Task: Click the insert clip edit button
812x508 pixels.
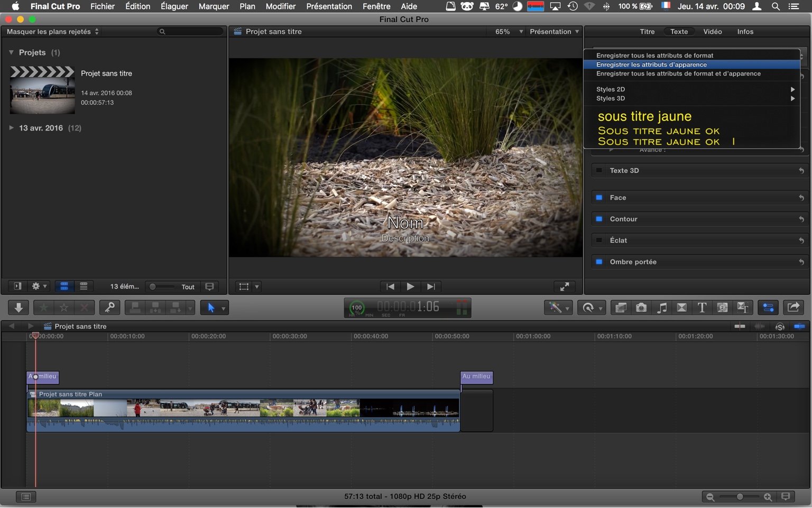Action: coord(155,308)
